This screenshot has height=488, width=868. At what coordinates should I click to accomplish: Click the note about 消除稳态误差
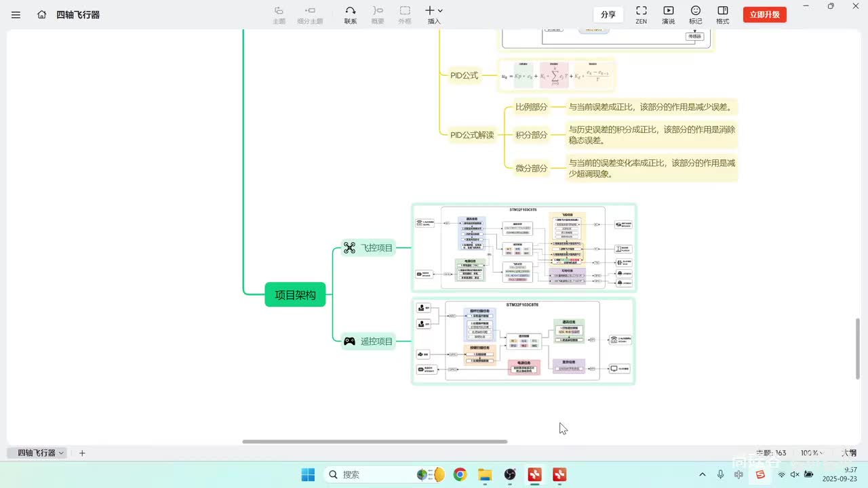(652, 135)
